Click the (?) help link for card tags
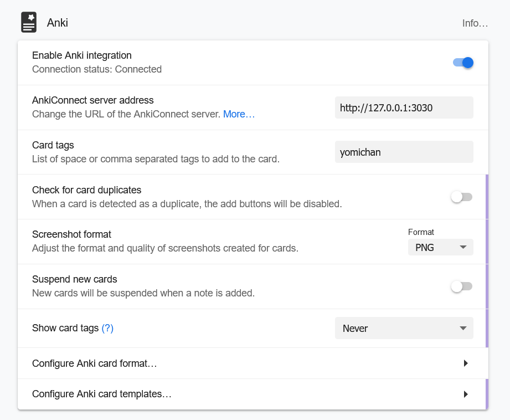Viewport: 510px width, 420px height. (x=107, y=328)
